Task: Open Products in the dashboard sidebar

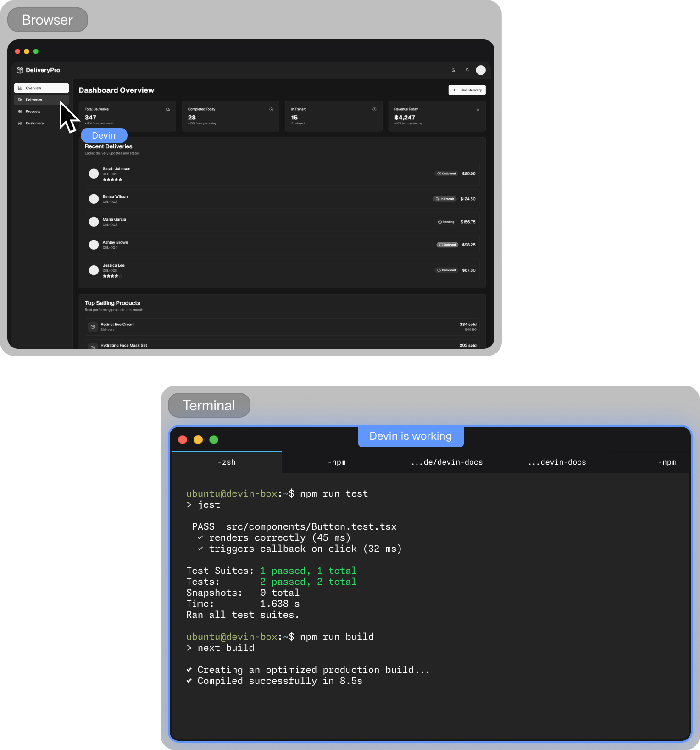Action: coord(41,112)
